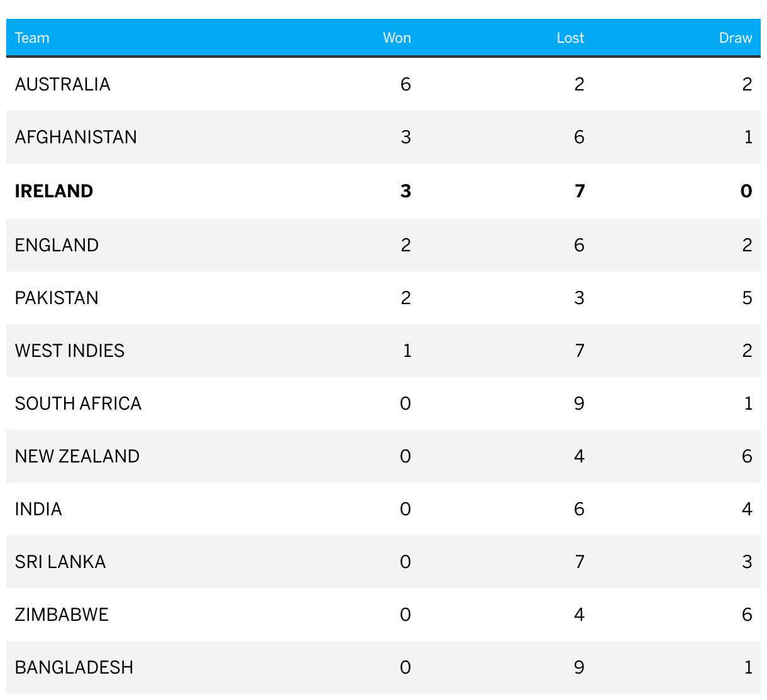Click the Team column header
The width and height of the screenshot is (767, 700).
click(32, 38)
